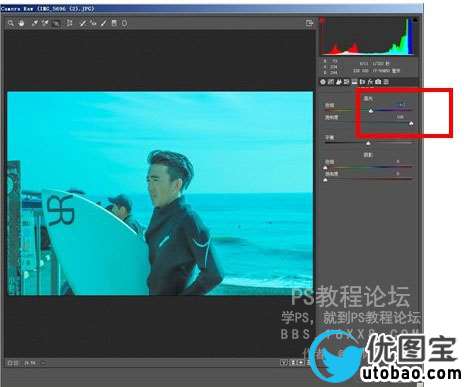Switch to HSL / Grayscale panel tab
The height and width of the screenshot is (387, 464).
(346, 82)
